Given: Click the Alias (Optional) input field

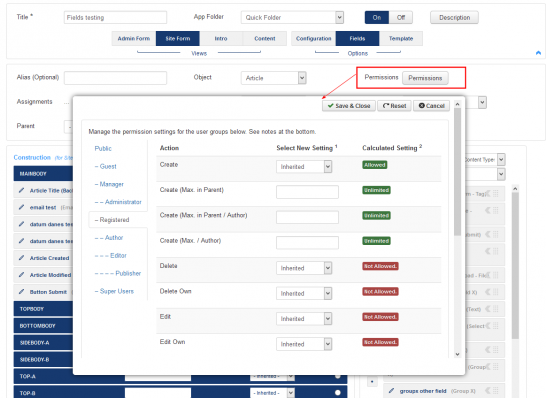Looking at the screenshot, I should pyautogui.click(x=115, y=78).
